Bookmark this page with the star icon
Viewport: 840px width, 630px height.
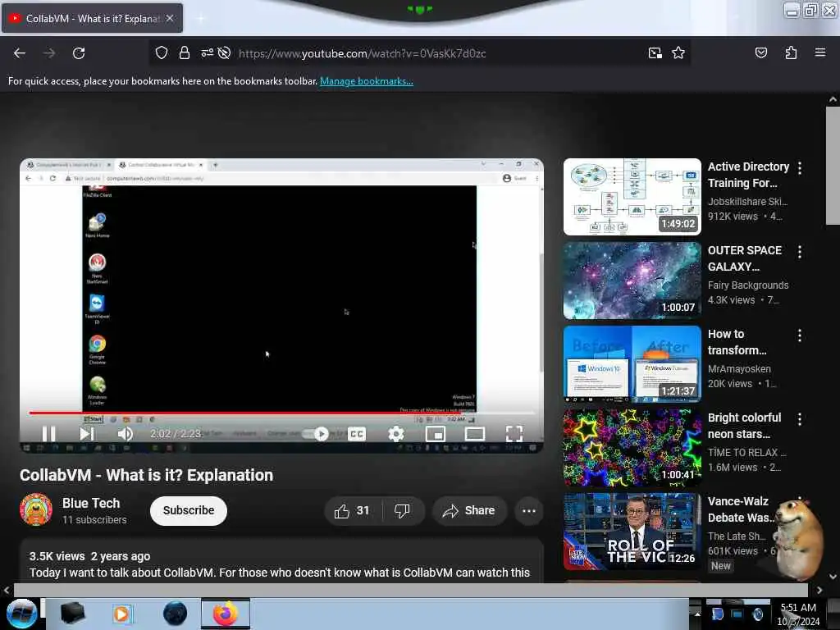678,52
